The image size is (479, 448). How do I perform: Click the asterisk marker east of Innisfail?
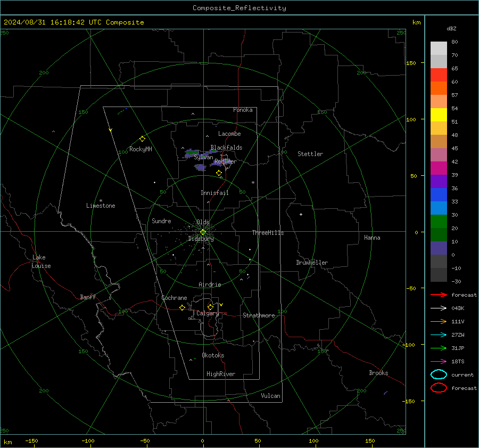[253, 183]
